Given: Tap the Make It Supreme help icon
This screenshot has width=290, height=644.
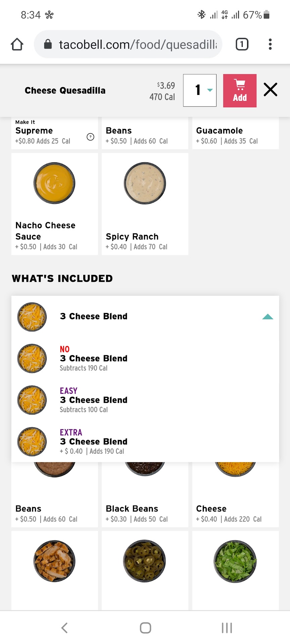Looking at the screenshot, I should tap(90, 137).
